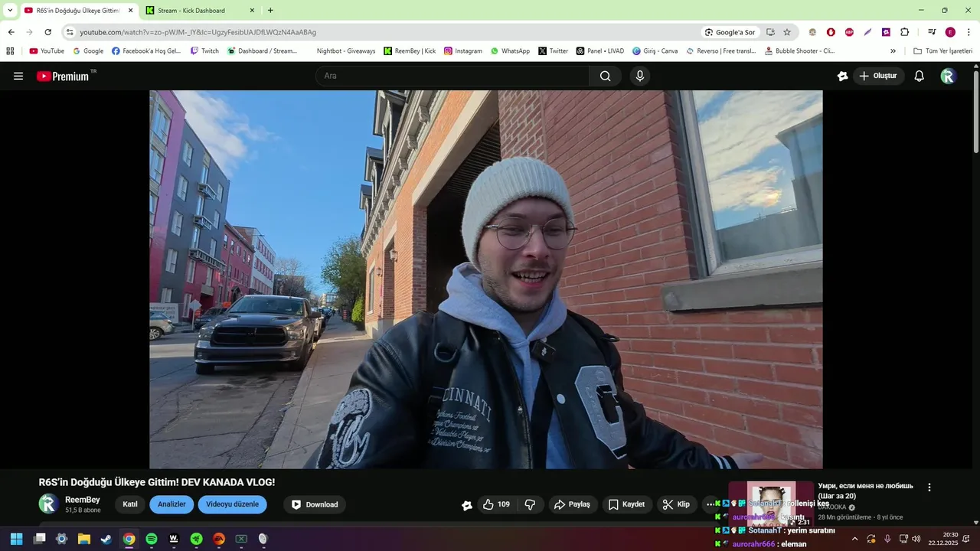Open the Chrome apps grid in bookmarks bar

point(10,51)
